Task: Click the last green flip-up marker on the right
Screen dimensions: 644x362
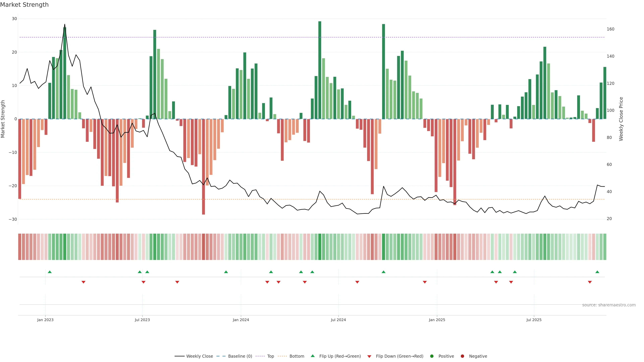Action: pyautogui.click(x=597, y=272)
